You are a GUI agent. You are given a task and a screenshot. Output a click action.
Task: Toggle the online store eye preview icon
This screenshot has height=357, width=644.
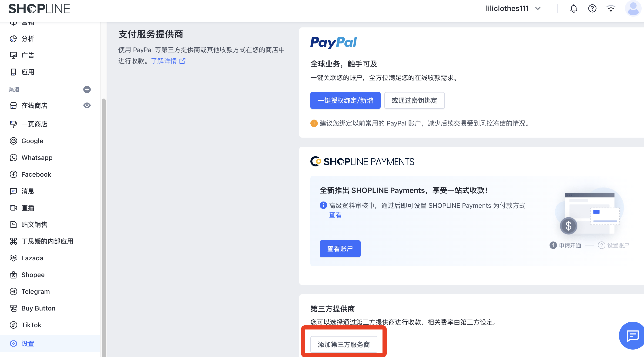[x=87, y=106]
